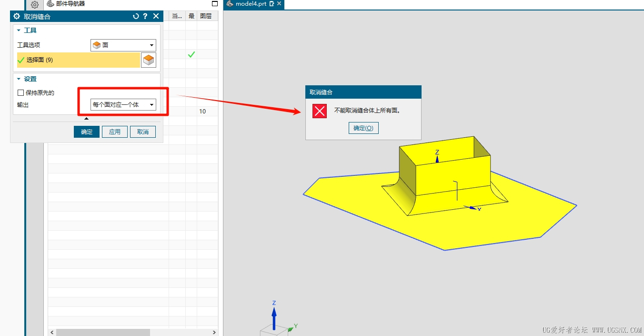
Task: Open the 输出 每个面对应一个体 dropdown
Action: pyautogui.click(x=123, y=104)
